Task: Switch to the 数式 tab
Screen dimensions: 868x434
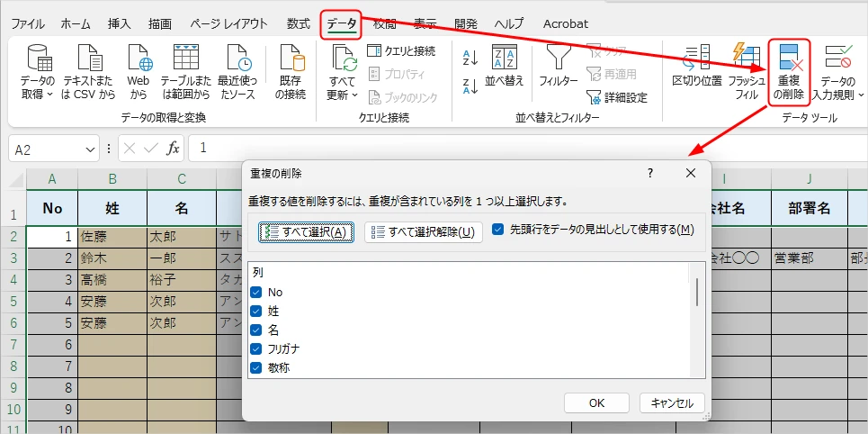Action: [299, 23]
